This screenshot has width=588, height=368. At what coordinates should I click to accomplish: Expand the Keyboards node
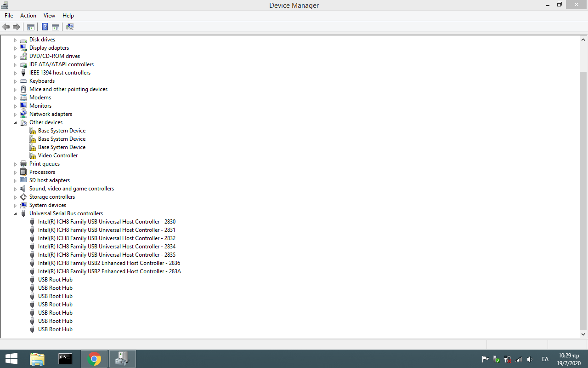pos(15,81)
